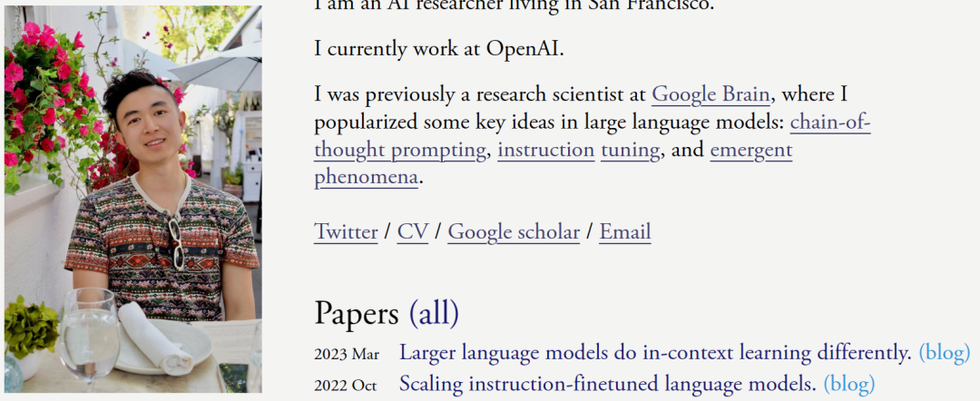Show all papers via "(all)" link
This screenshot has width=980, height=401.
click(x=434, y=313)
